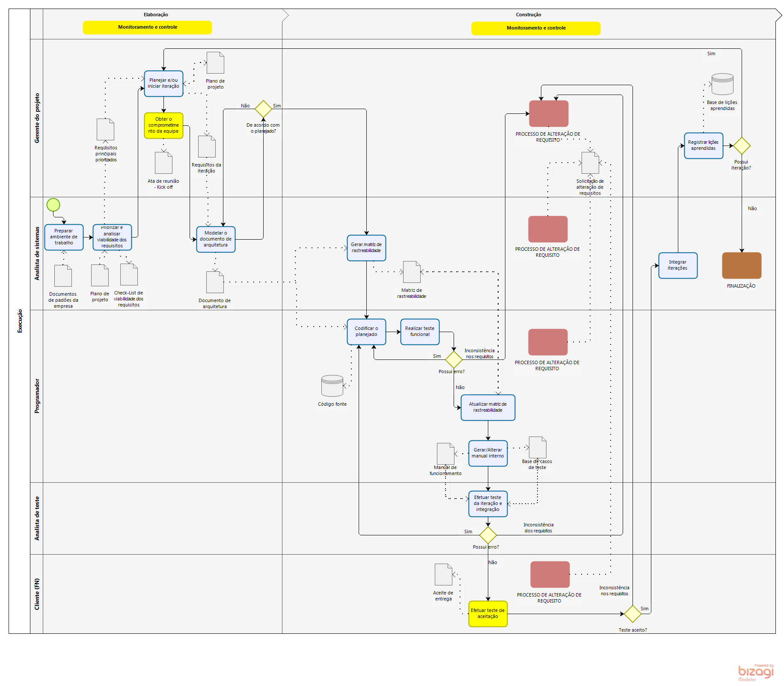This screenshot has width=784, height=686.
Task: Select the Ata de reunião Kick off document
Action: click(x=163, y=163)
